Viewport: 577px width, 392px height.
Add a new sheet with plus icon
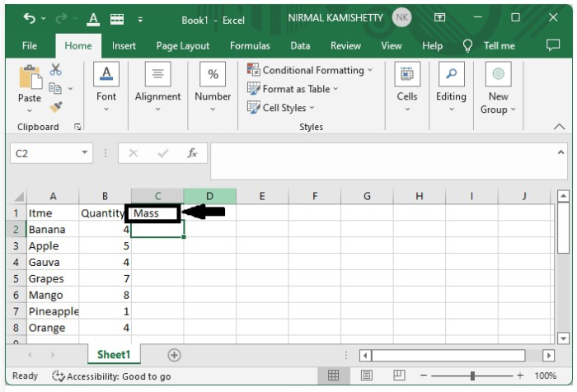click(x=174, y=355)
